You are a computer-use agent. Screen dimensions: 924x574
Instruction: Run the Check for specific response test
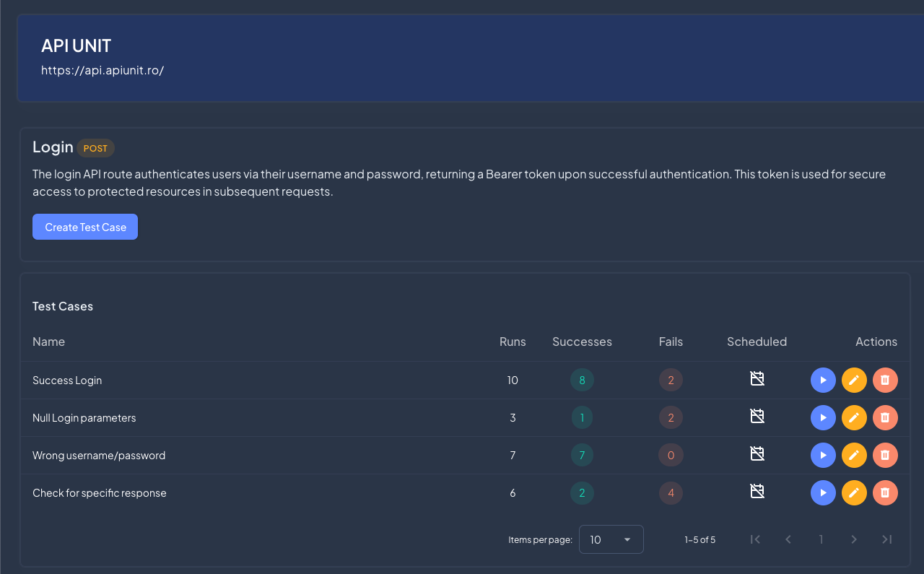tap(823, 492)
